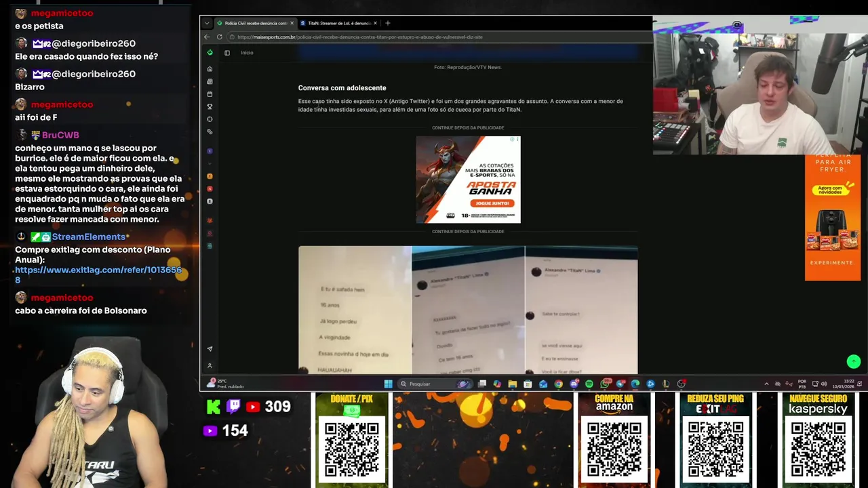The width and height of the screenshot is (868, 488).
Task: Click the 'POR PTB' language indicator
Action: click(x=802, y=384)
